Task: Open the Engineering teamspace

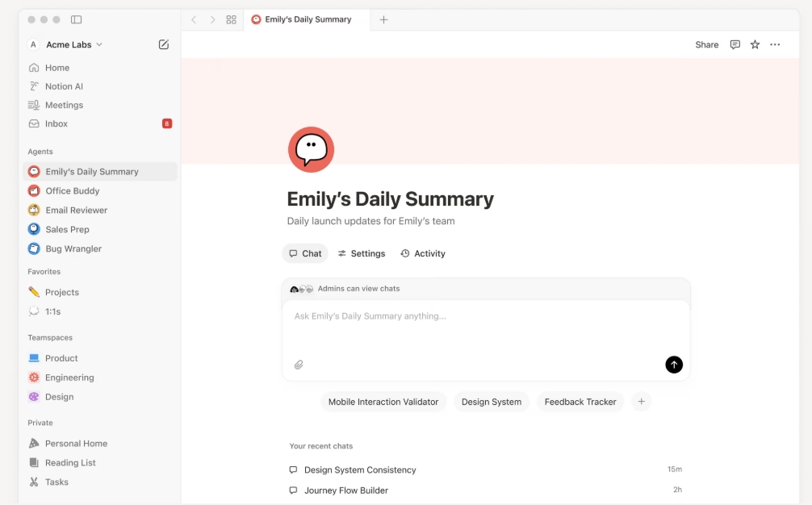Action: (100, 378)
